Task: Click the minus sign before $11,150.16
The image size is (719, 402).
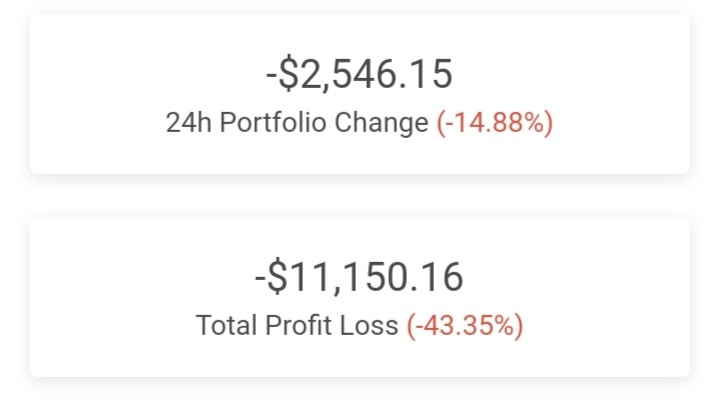Action: point(260,281)
